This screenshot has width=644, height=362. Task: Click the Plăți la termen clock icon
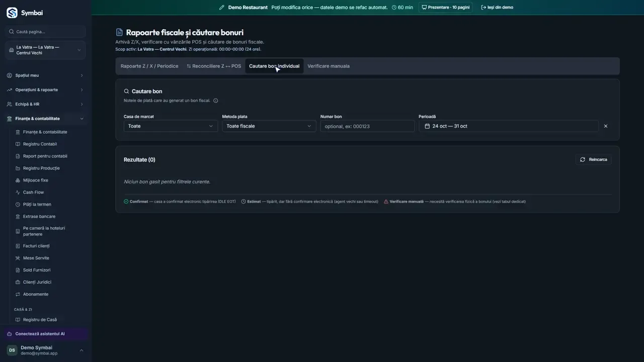[x=18, y=205]
